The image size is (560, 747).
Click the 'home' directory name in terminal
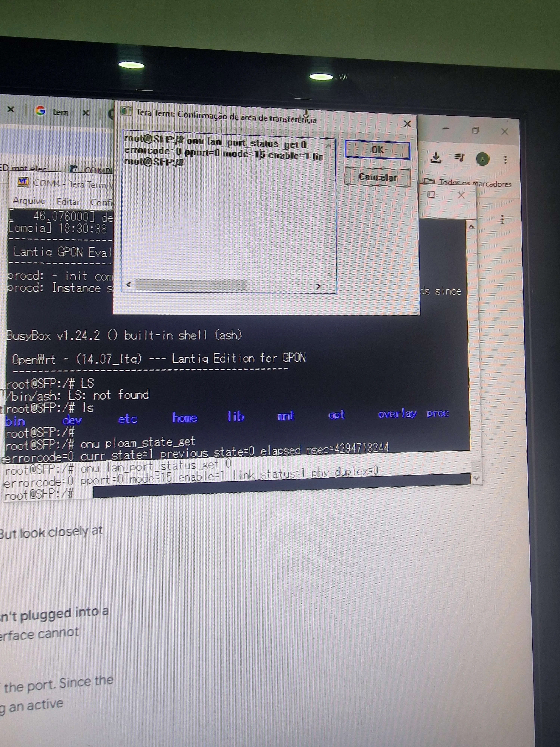click(184, 418)
